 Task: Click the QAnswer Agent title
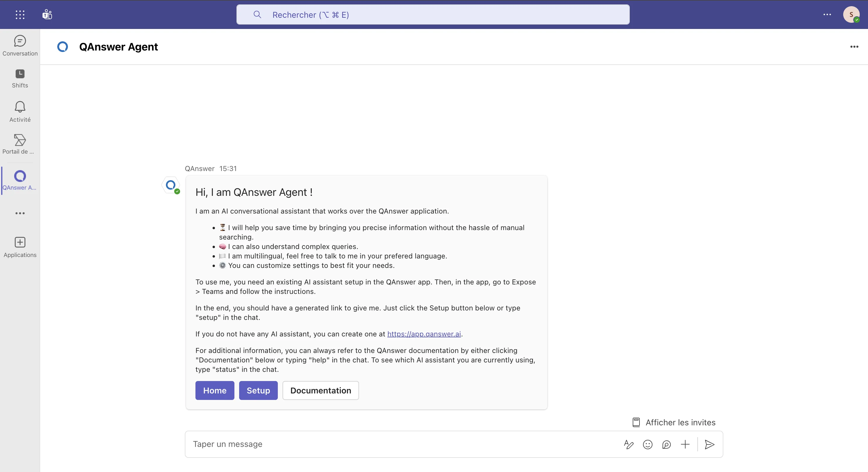[x=119, y=47]
